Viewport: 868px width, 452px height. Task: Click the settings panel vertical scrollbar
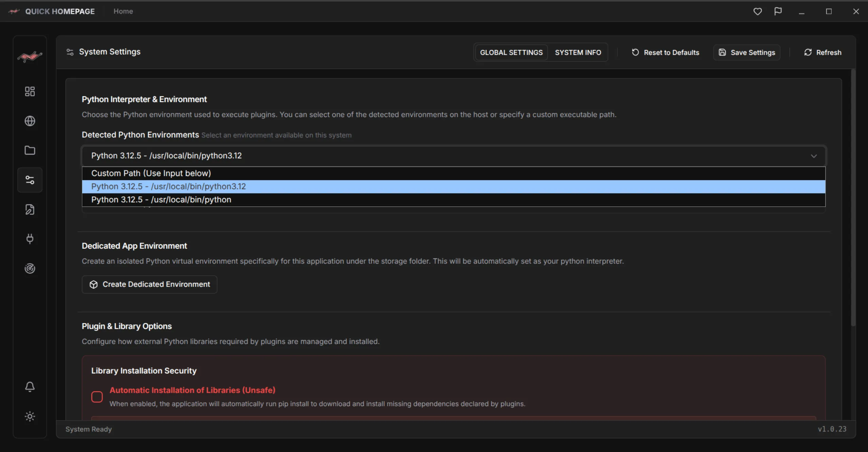coord(853,197)
